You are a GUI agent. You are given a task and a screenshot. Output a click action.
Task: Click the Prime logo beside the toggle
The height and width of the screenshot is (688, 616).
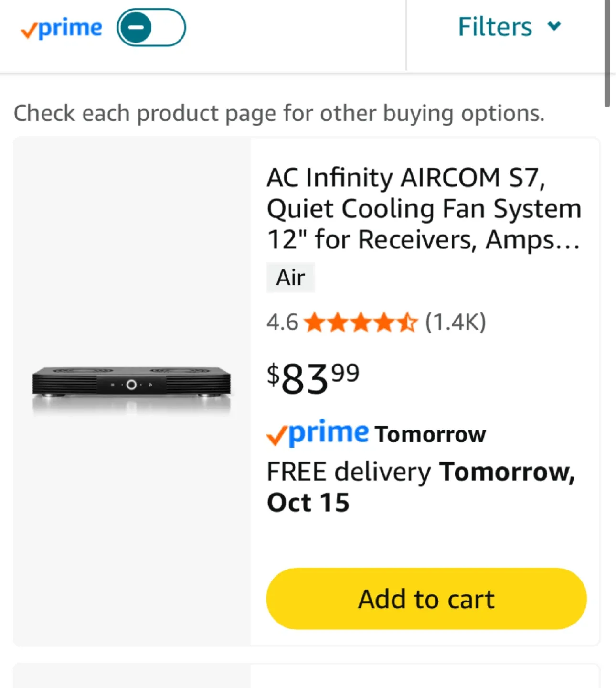tap(62, 29)
